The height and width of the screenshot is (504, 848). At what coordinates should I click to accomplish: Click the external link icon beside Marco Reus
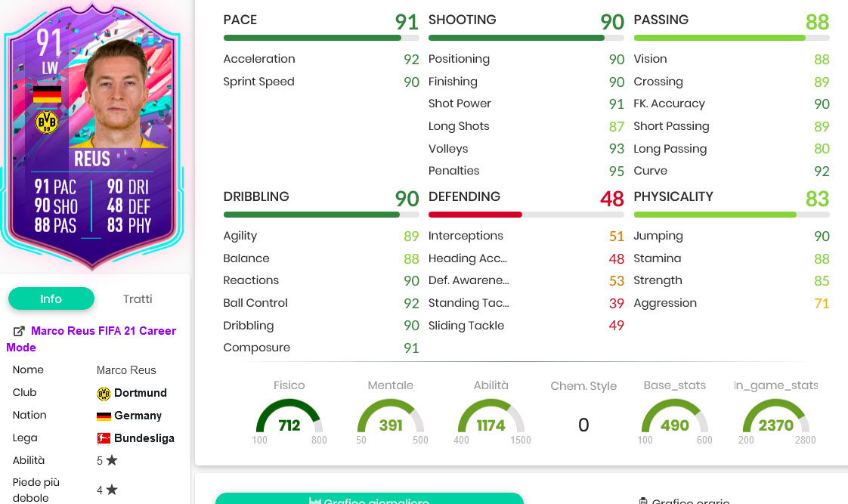[19, 331]
